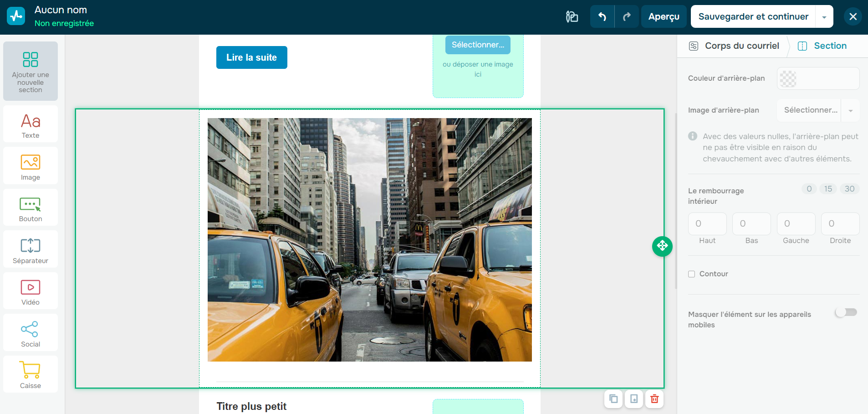The height and width of the screenshot is (414, 868).
Task: Click the Lire la suite button
Action: 252,57
